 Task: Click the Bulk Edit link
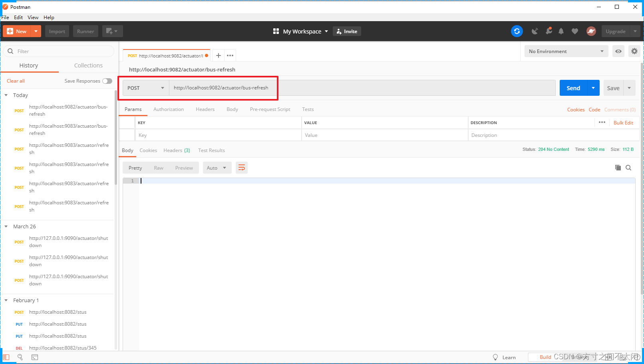click(623, 123)
